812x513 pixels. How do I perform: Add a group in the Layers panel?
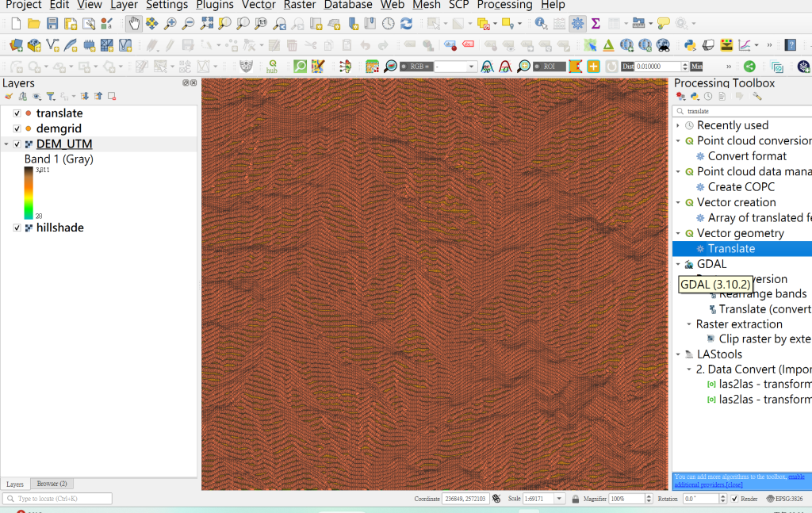pos(23,96)
